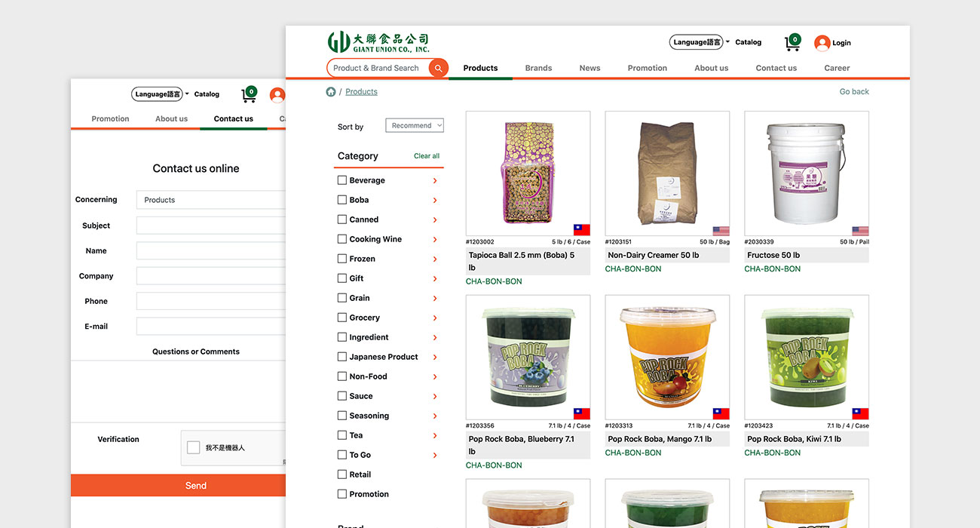Image resolution: width=980 pixels, height=528 pixels.
Task: Click the Taiwan flag on Tapioca Ball product
Action: pyautogui.click(x=581, y=230)
